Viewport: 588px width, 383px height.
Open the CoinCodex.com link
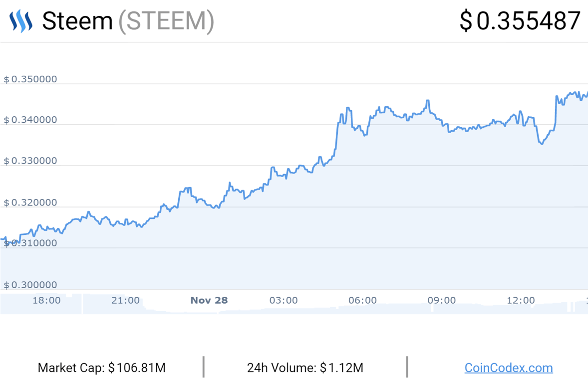pyautogui.click(x=509, y=368)
